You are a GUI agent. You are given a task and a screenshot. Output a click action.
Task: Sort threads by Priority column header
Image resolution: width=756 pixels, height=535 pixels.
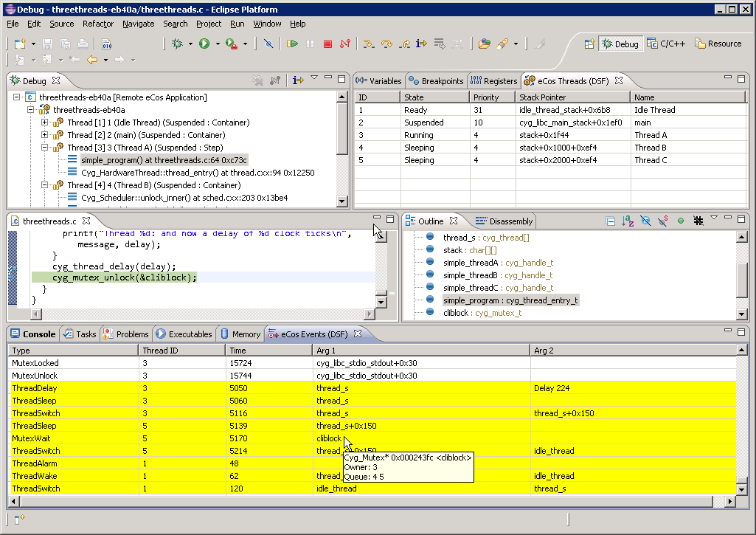pos(493,97)
